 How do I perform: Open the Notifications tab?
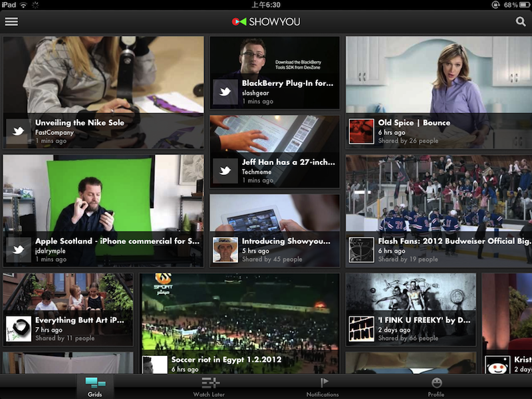(323, 387)
